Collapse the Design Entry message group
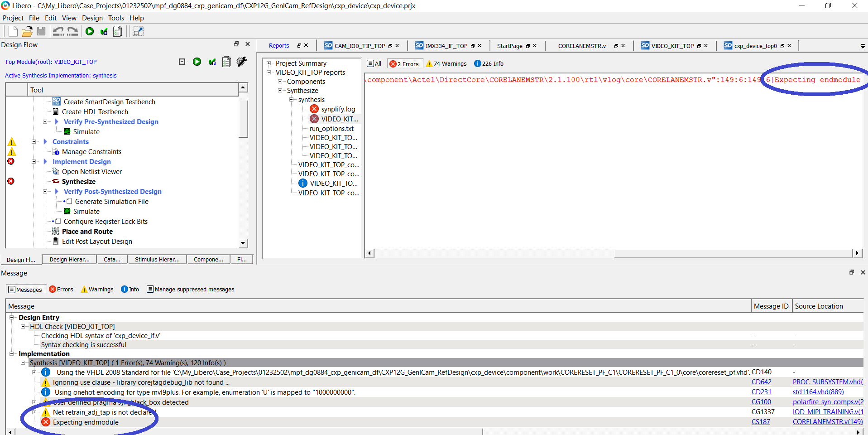 click(12, 318)
